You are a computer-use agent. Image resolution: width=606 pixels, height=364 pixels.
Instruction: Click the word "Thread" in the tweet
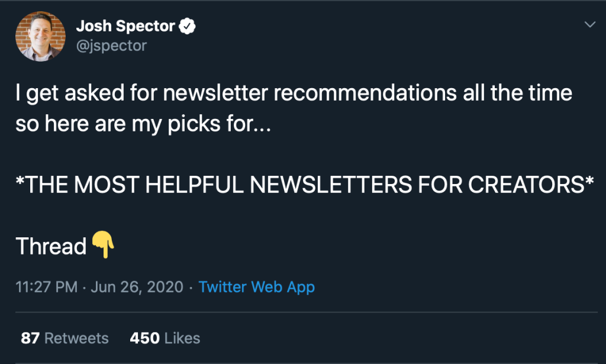point(51,246)
